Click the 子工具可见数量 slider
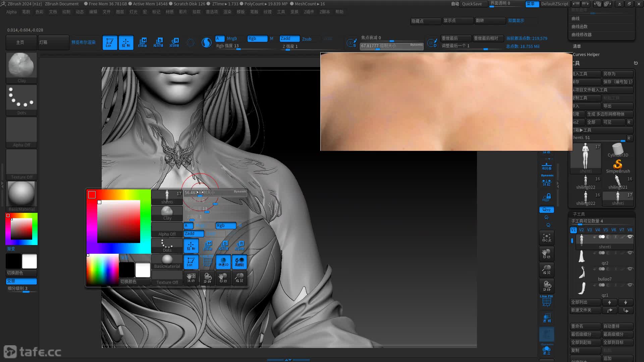644x362 pixels. pos(602,222)
